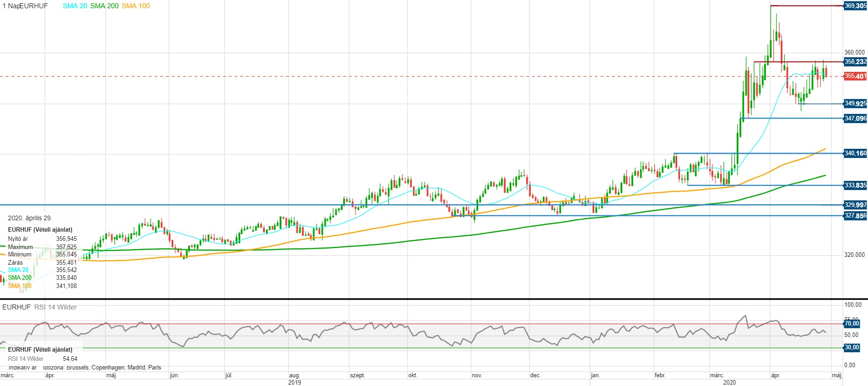This screenshot has width=868, height=386.
Task: Select the 347,096 support price label
Action: click(855, 118)
